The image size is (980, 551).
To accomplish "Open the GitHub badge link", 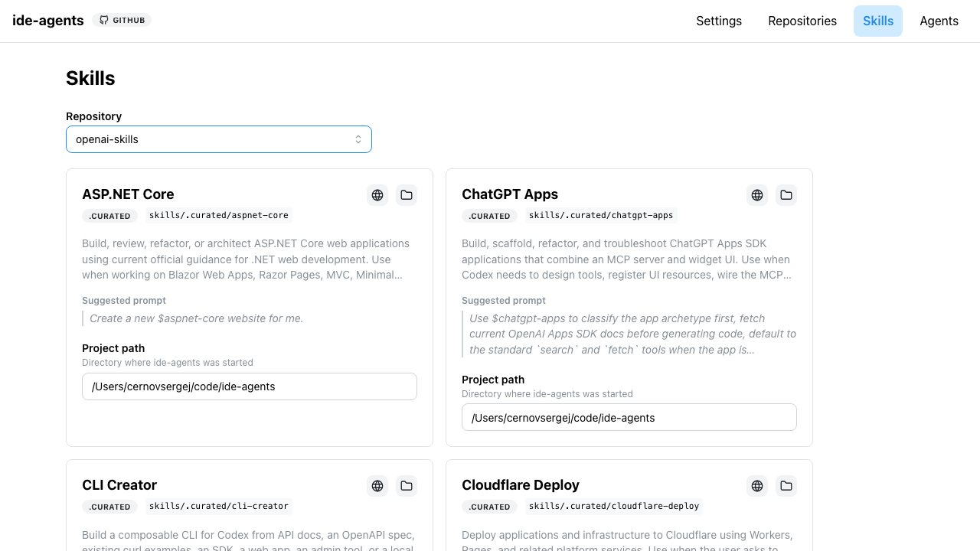I will [x=122, y=20].
